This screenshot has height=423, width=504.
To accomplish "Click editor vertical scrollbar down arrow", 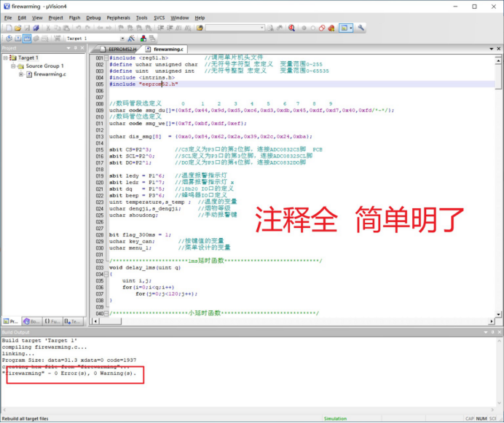I will pyautogui.click(x=498, y=314).
